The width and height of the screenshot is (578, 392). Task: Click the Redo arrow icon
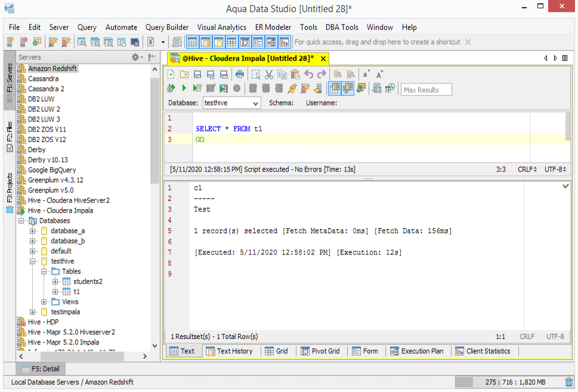(x=322, y=74)
